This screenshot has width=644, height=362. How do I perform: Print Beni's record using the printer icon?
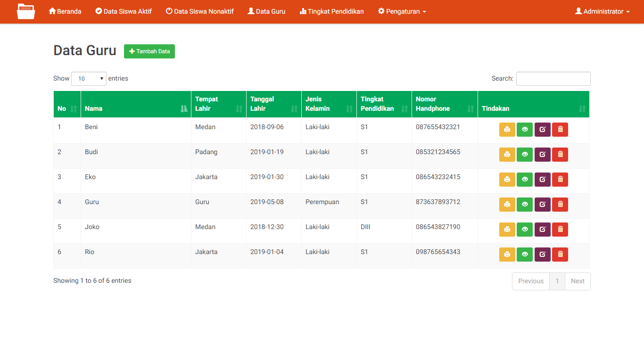(507, 129)
